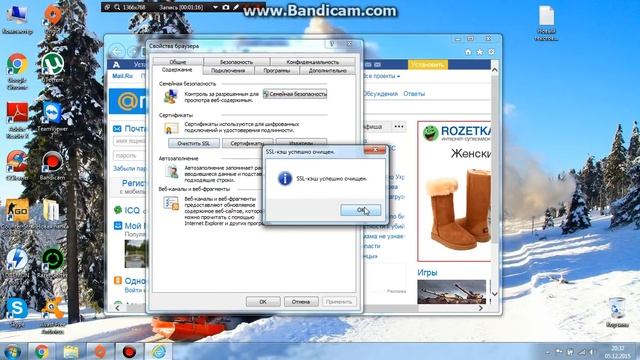Click Отмена in the browser properties dialog
Screen dimensions: 640x360
301,302
